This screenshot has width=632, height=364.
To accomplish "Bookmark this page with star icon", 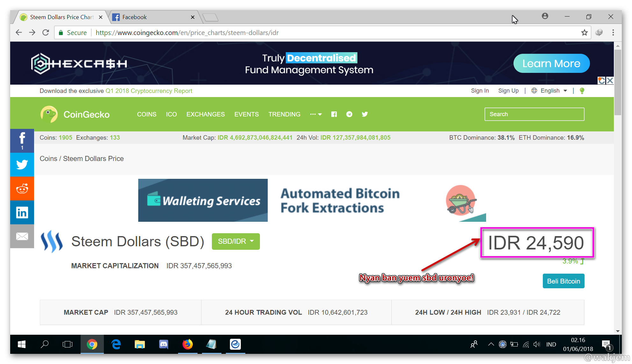I will click(584, 32).
